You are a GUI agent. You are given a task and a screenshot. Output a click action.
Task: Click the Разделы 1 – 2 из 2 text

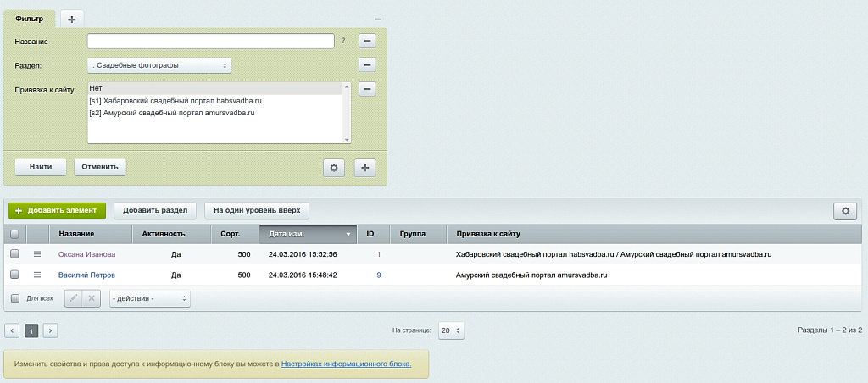click(830, 330)
